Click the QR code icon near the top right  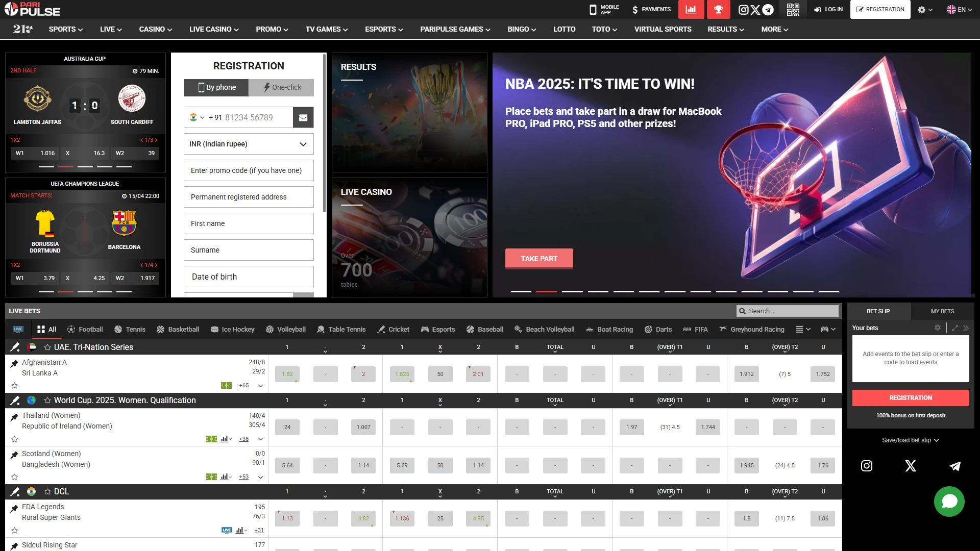point(793,9)
